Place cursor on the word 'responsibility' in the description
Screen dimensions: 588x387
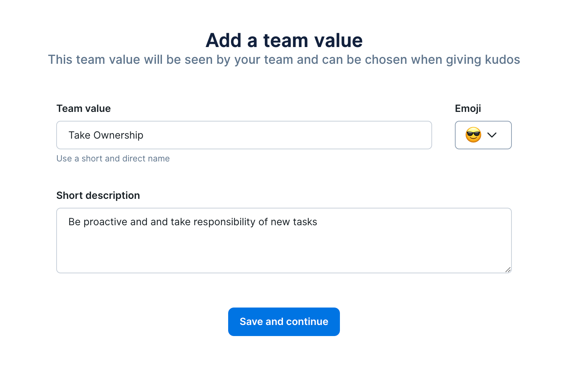tap(224, 222)
